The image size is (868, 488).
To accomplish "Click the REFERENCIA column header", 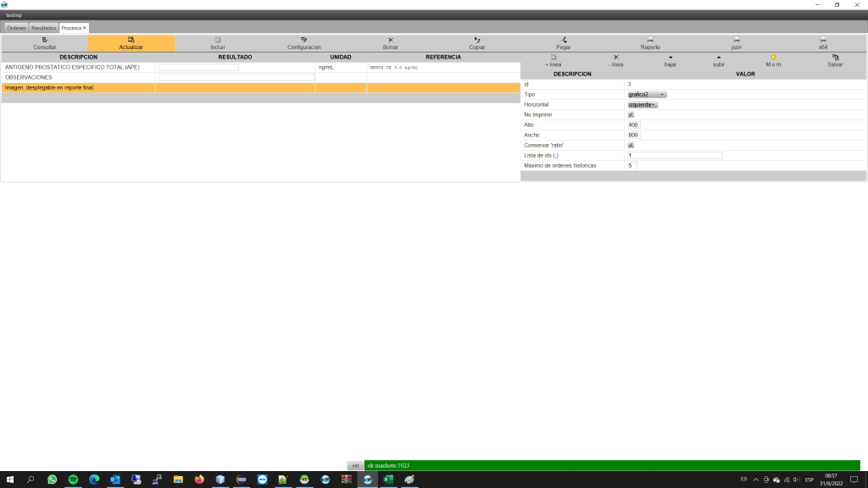I will click(x=442, y=57).
